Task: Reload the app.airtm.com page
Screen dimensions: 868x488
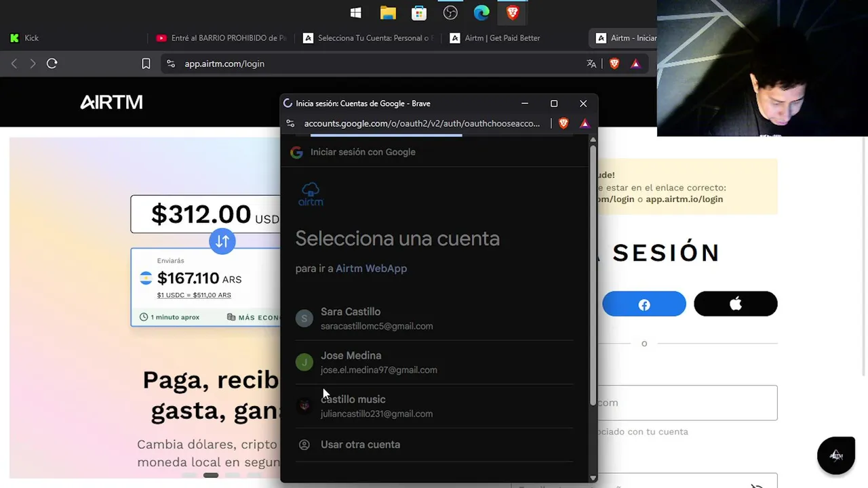Action: (52, 64)
